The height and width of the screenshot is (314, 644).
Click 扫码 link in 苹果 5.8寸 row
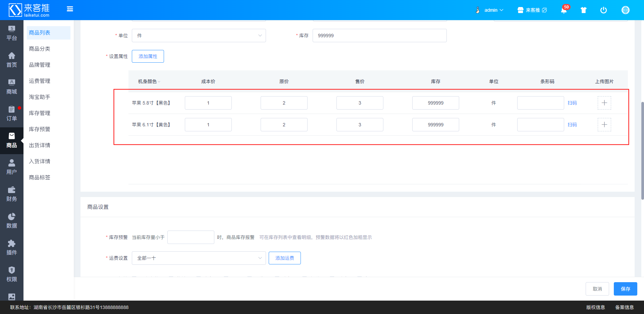coord(572,103)
